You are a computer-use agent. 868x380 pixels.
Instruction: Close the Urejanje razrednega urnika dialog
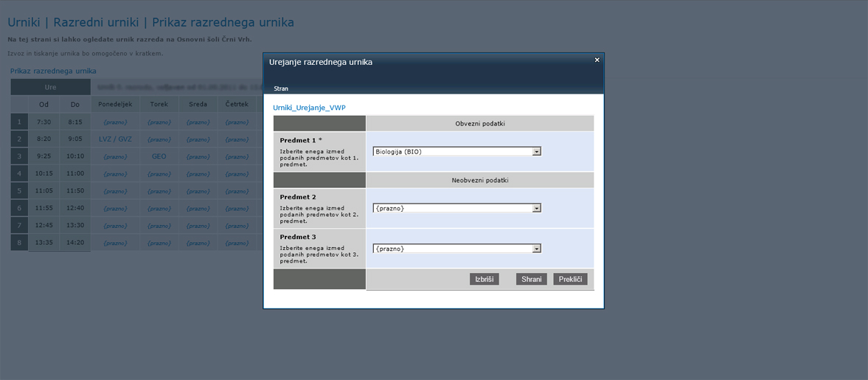point(597,61)
